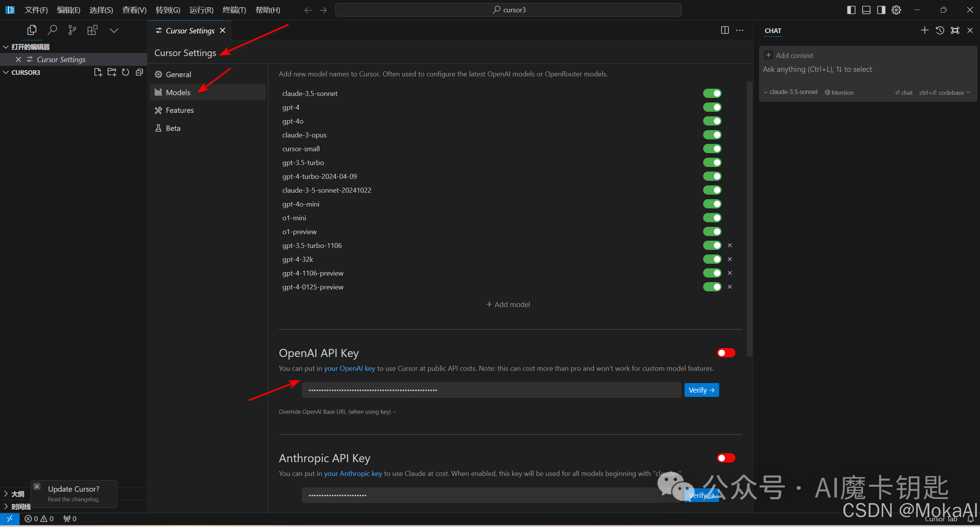Screen dimensions: 980x527
Task: Open the 文件(F) menu
Action: [x=36, y=10]
